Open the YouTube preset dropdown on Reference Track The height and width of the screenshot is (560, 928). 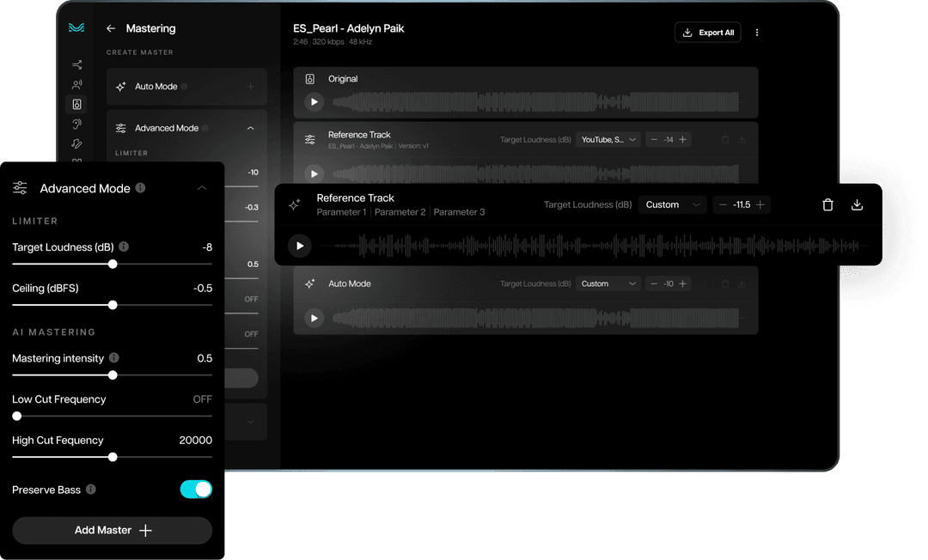(x=608, y=139)
